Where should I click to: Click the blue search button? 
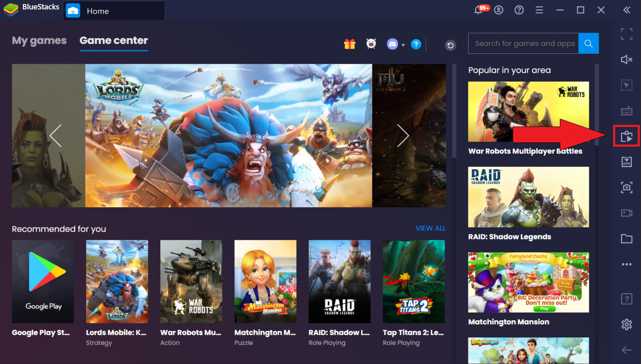(589, 43)
